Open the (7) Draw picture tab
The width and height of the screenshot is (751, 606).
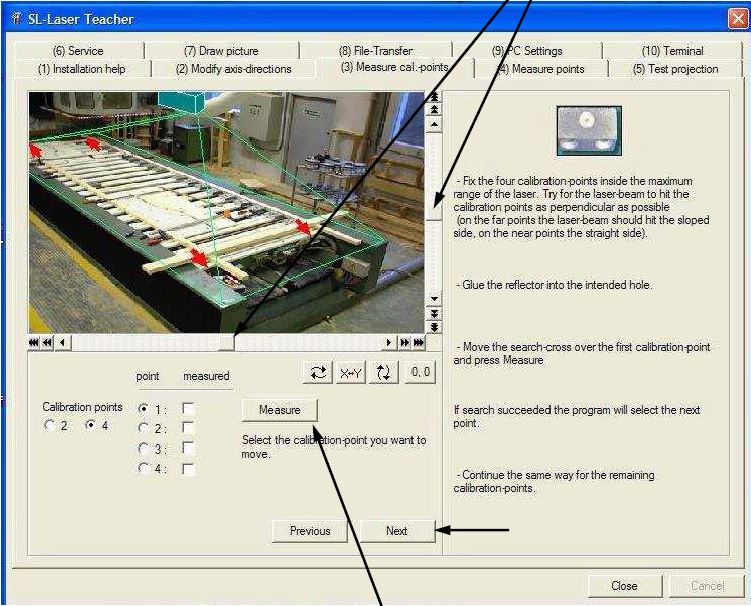[x=221, y=51]
